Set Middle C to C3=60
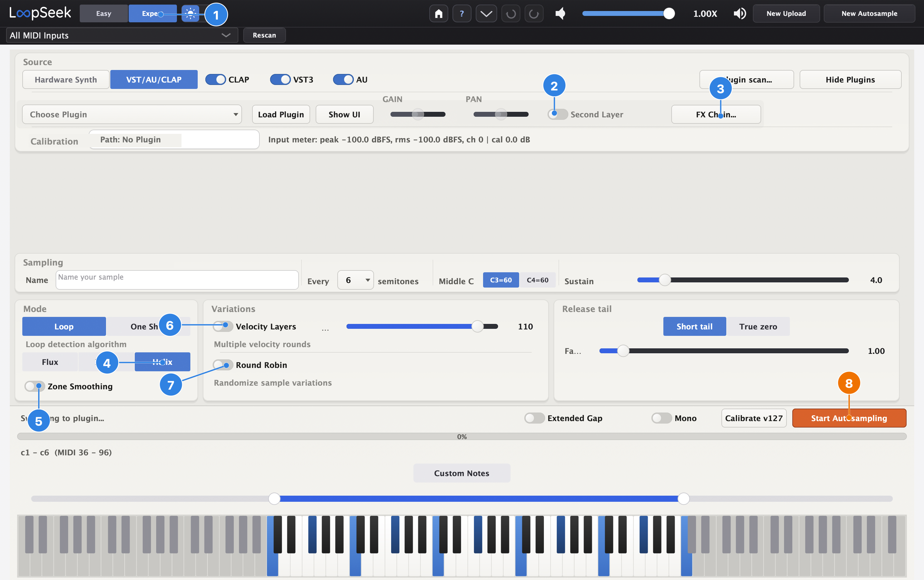This screenshot has height=580, width=924. pos(501,280)
